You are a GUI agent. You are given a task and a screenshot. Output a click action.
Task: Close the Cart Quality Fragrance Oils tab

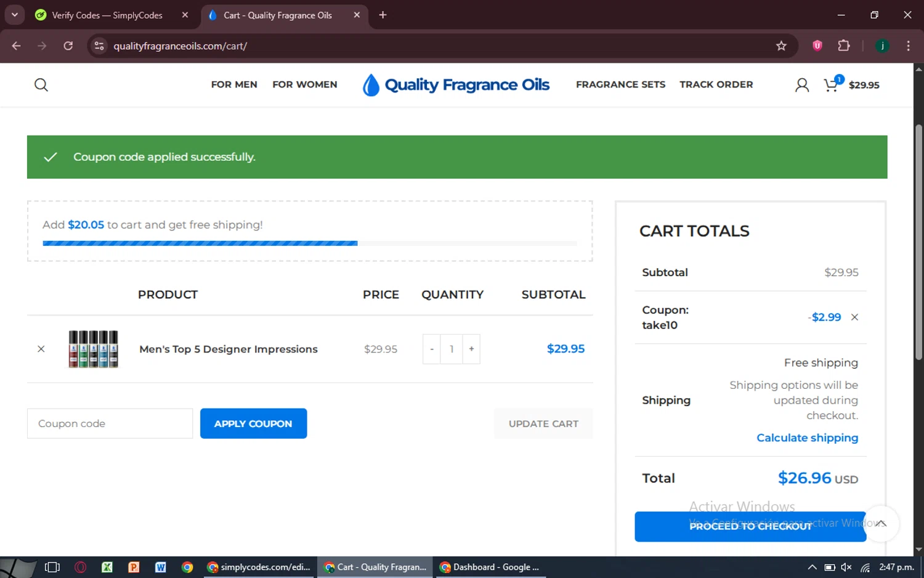click(357, 15)
